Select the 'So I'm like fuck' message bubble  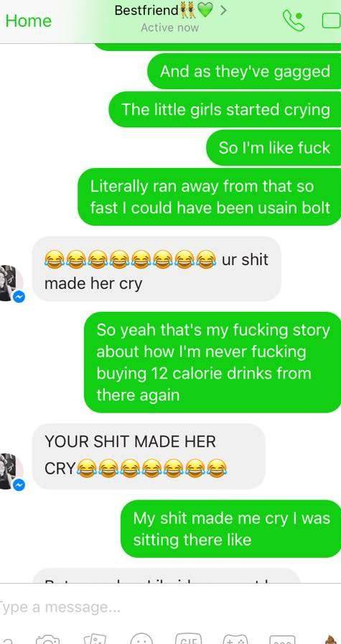[x=274, y=148]
